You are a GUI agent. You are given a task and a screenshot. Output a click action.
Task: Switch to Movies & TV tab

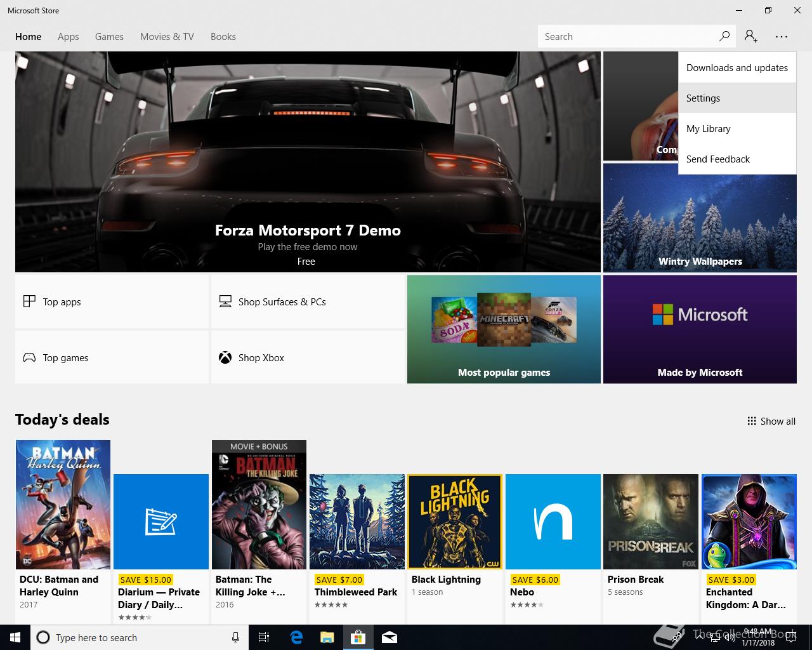pos(167,37)
